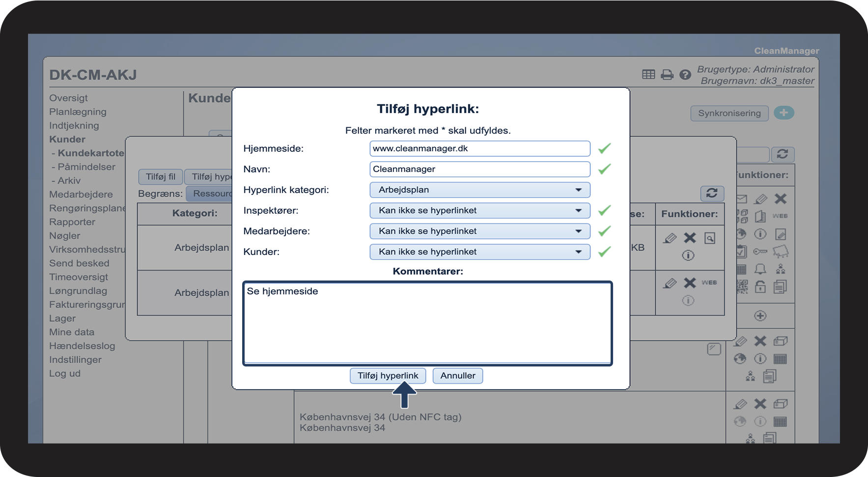This screenshot has width=868, height=477.
Task: Open the Inspektører visibility dropdown
Action: pyautogui.click(x=480, y=211)
